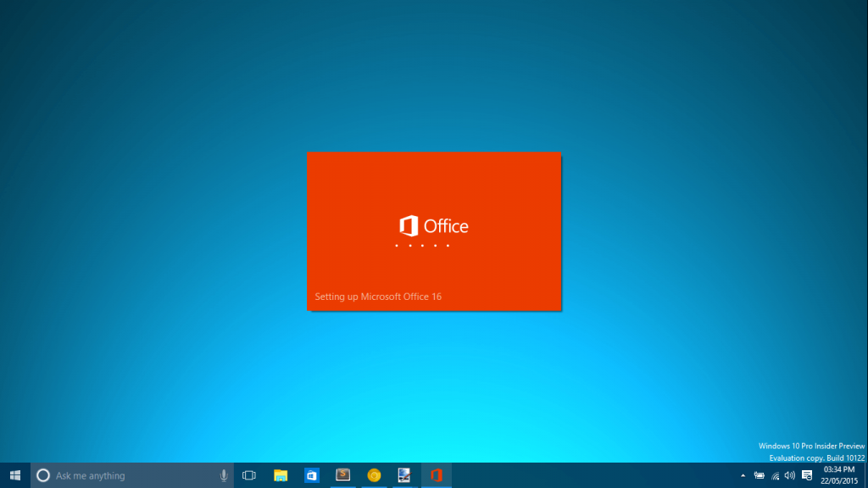Screen dimensions: 868x488
Task: Launch Sublime Text from the taskbar
Action: tap(342, 475)
